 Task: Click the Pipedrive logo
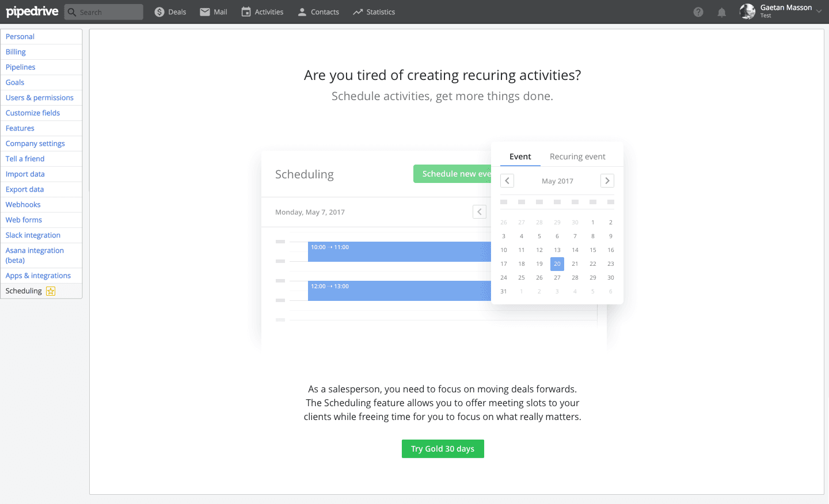[x=32, y=12]
